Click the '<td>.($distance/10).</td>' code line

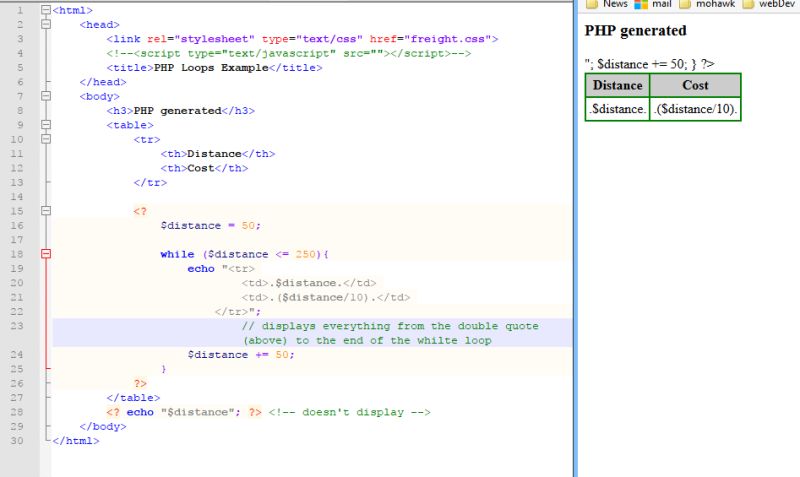click(326, 297)
